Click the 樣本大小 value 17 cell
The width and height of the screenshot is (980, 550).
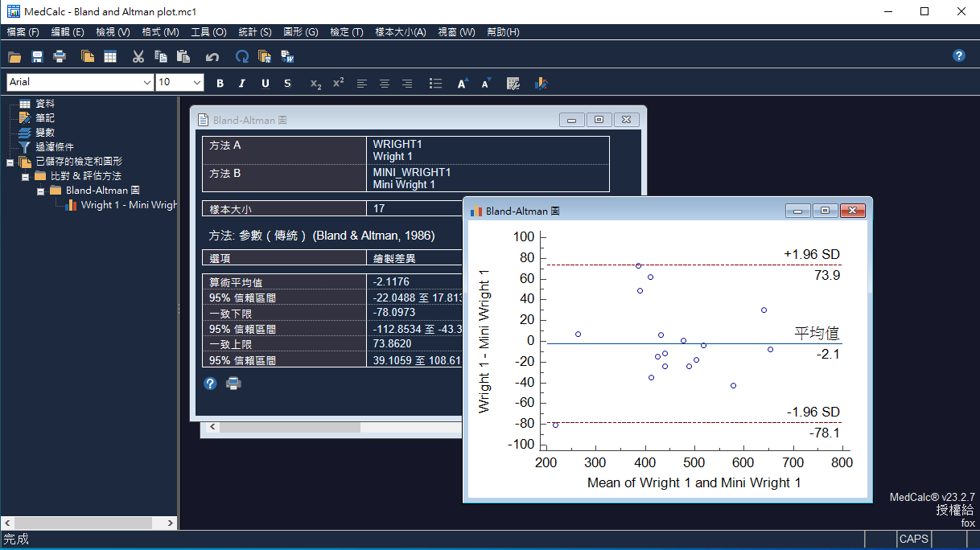point(414,208)
